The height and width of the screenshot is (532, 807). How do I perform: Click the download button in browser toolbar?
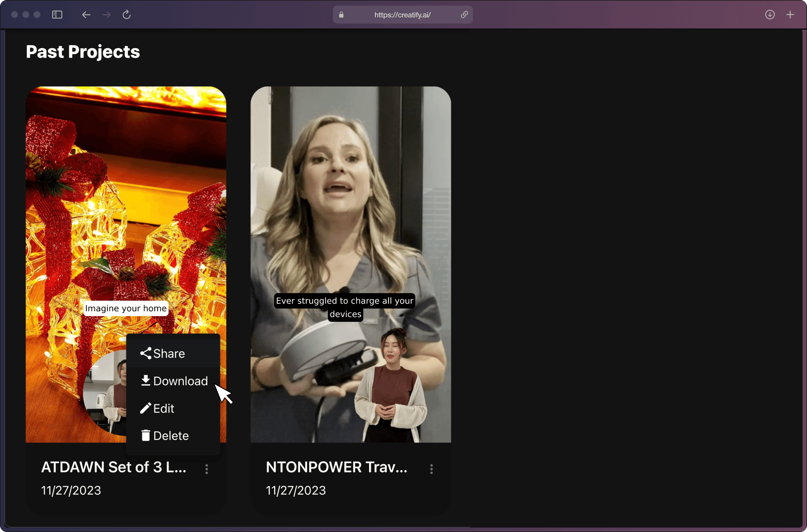[770, 14]
